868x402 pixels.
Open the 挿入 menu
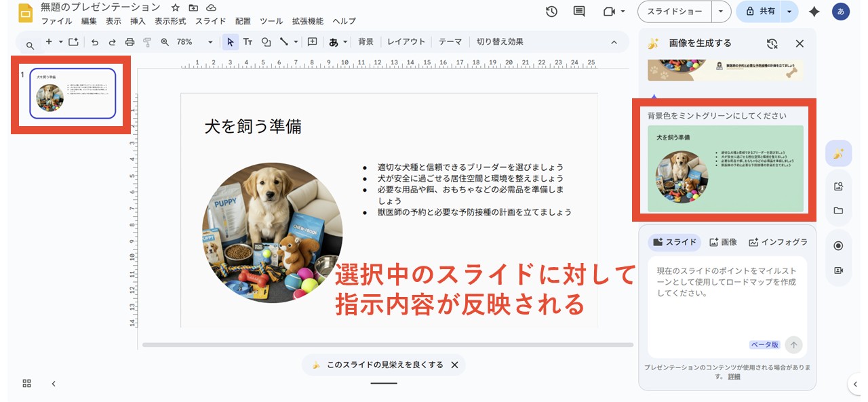(138, 21)
